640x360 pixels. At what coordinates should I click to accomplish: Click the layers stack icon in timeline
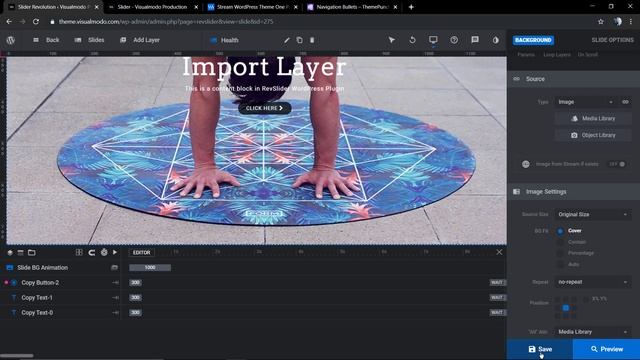[x=10, y=253]
